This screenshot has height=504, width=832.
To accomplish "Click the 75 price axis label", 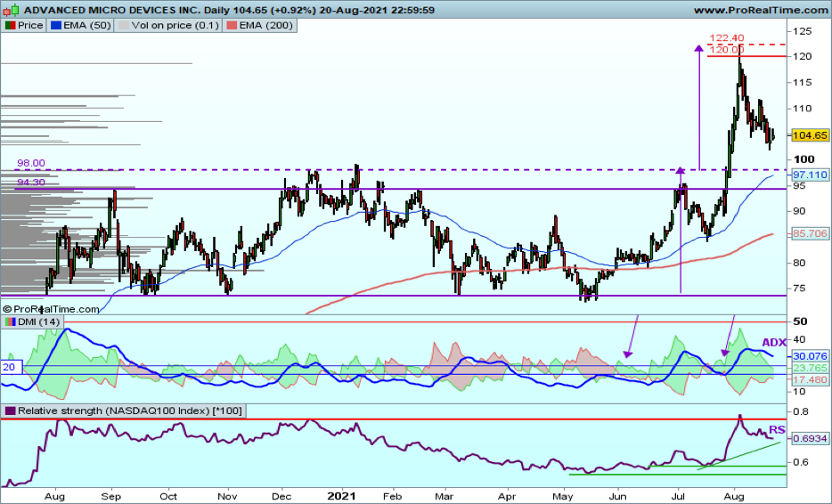I will pyautogui.click(x=800, y=289).
